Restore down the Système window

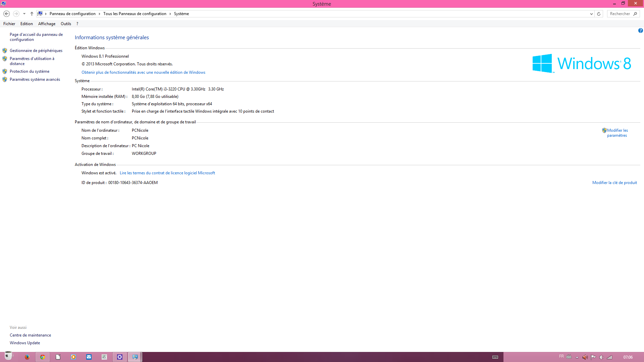(x=623, y=3)
